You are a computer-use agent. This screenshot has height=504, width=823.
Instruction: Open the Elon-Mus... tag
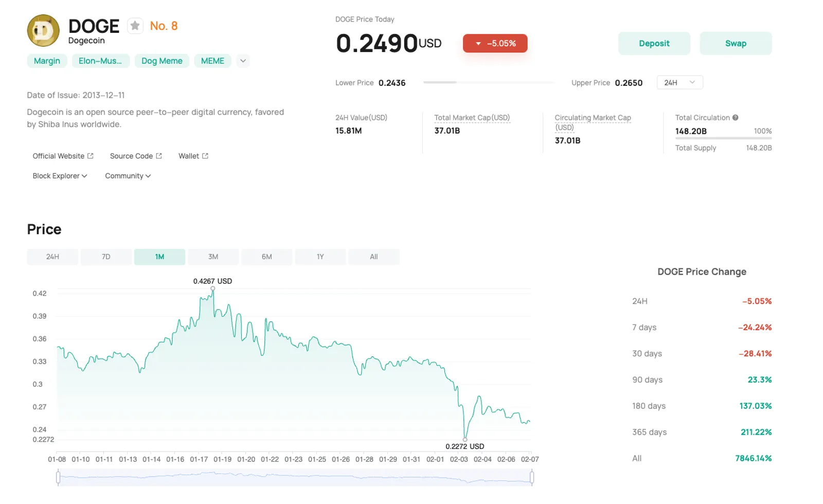[x=100, y=61]
